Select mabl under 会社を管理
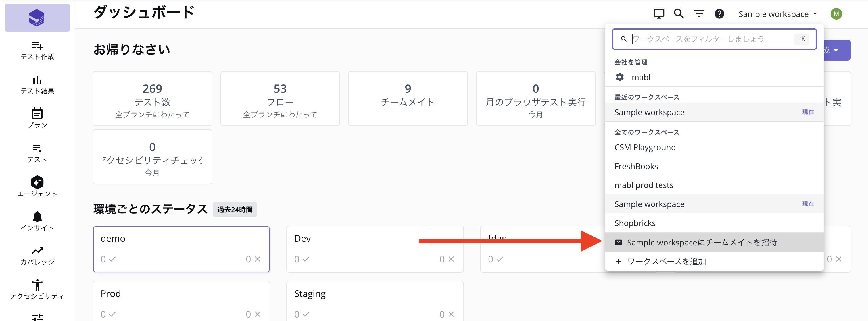The width and height of the screenshot is (868, 321). (714, 77)
